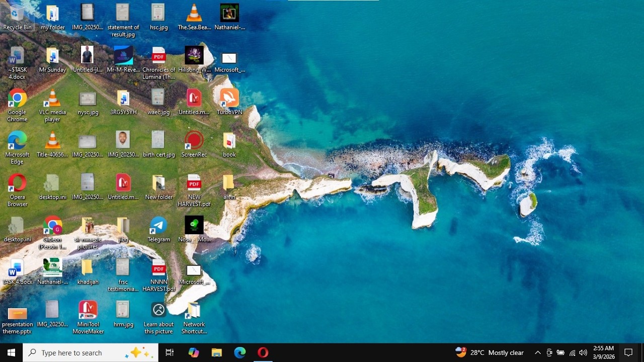Select the khadijah folder
The width and height of the screenshot is (644, 362).
click(88, 272)
